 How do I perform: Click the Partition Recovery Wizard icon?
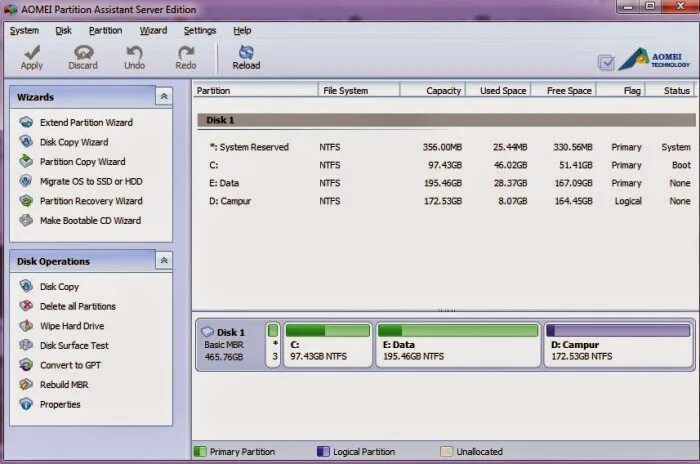tap(26, 201)
